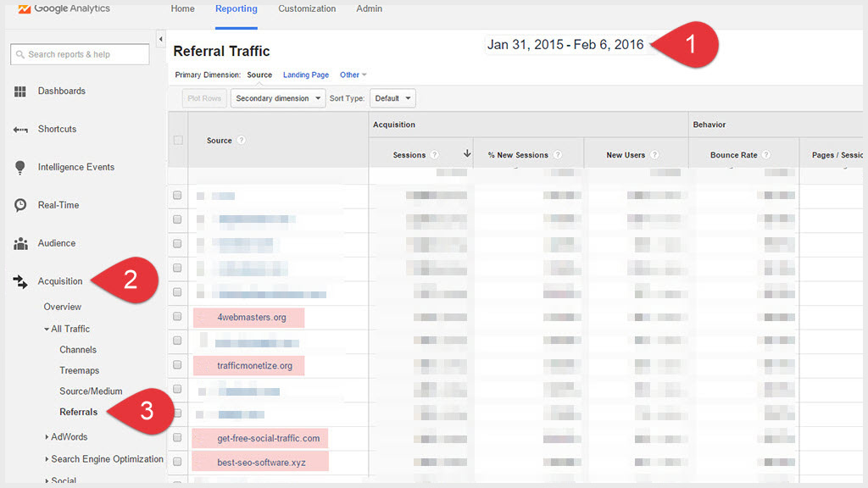
Task: Click the Sessions sort descending arrow
Action: tap(467, 154)
